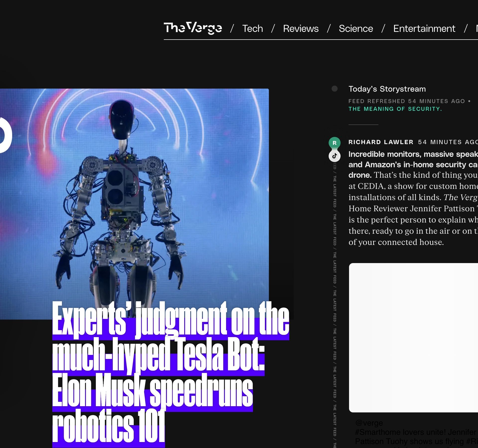Click The Verge logo
The height and width of the screenshot is (448, 478).
pos(193,28)
